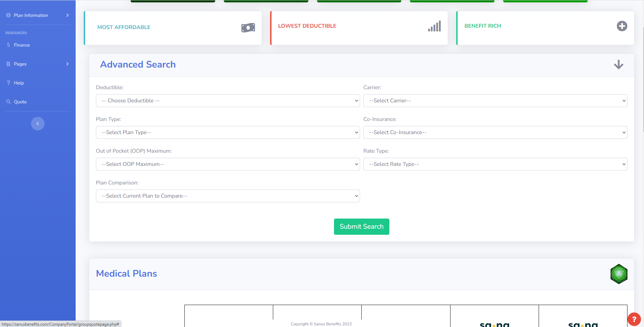Screen dimensions: 644x327
Task: Click the Help question mark icon in sidebar
Action: click(8, 82)
